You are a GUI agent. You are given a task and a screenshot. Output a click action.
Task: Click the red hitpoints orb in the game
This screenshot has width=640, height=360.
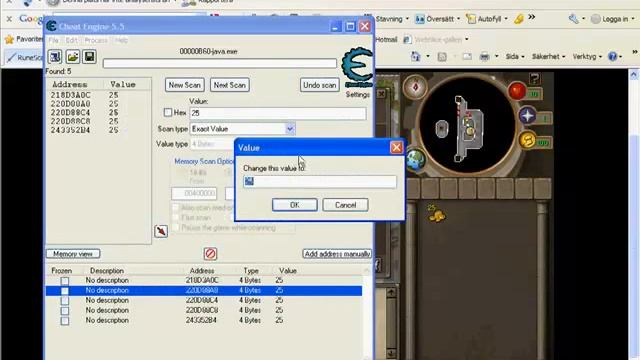517,91
